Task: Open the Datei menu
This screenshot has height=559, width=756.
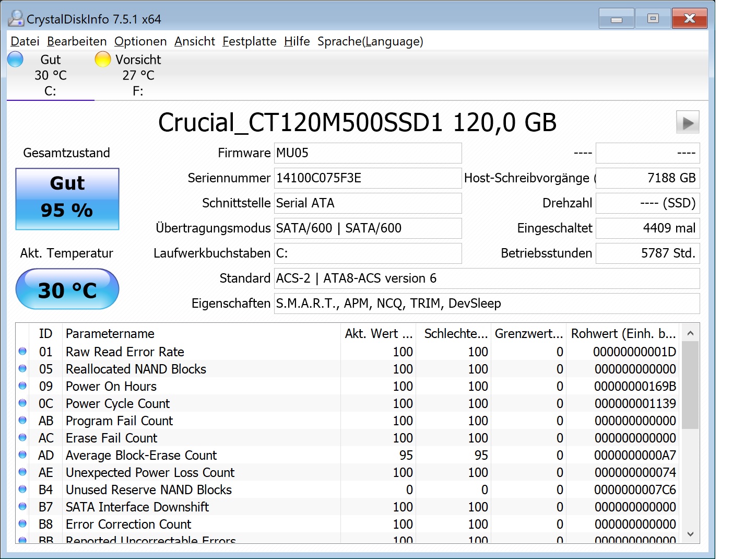Action: point(25,41)
